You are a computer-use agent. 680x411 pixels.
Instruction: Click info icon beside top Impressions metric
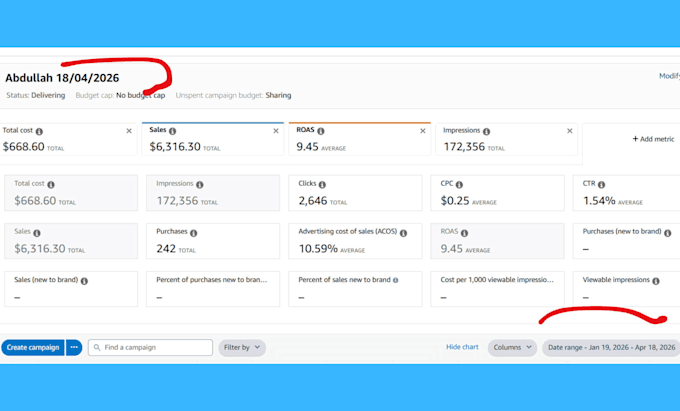click(487, 131)
